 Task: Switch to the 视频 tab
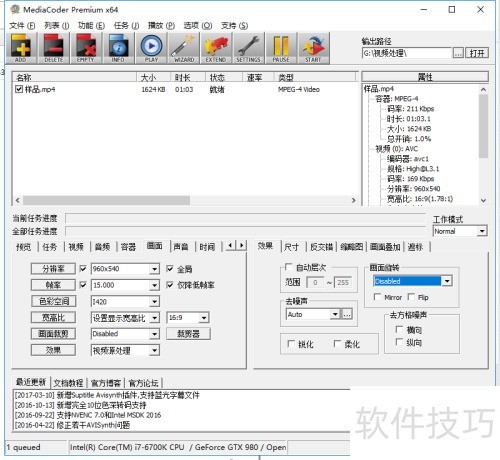76,247
